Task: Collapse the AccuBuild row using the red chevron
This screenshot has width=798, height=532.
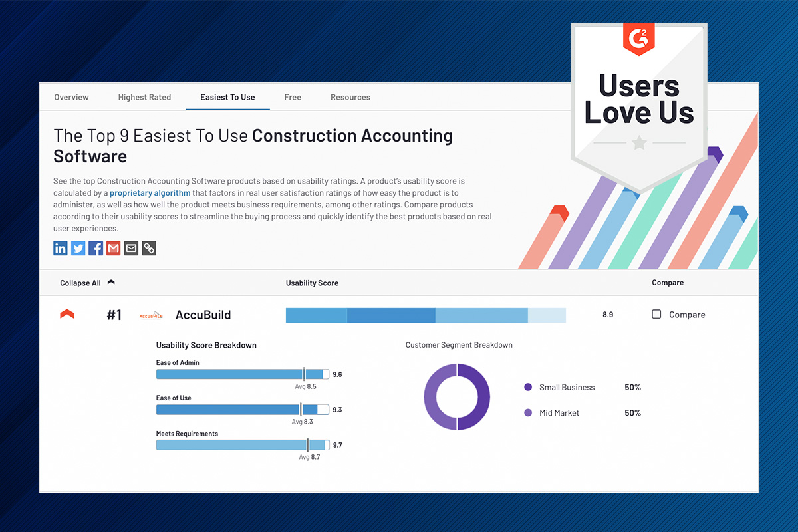Action: click(67, 314)
